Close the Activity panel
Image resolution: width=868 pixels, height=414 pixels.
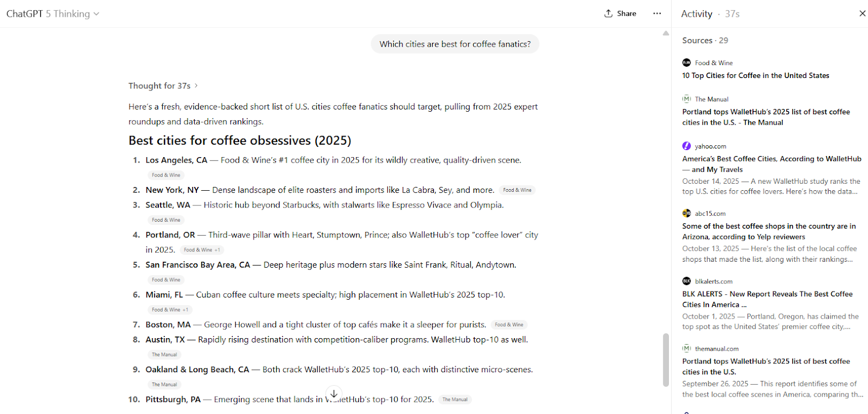[862, 14]
